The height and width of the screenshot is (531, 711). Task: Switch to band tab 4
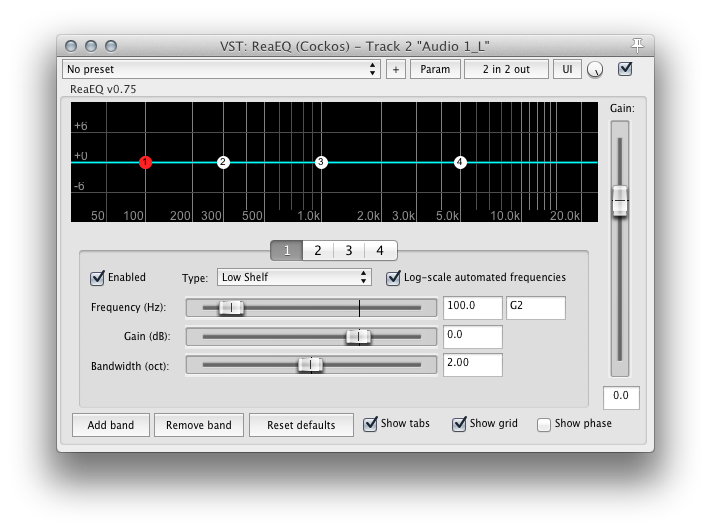coord(380,250)
